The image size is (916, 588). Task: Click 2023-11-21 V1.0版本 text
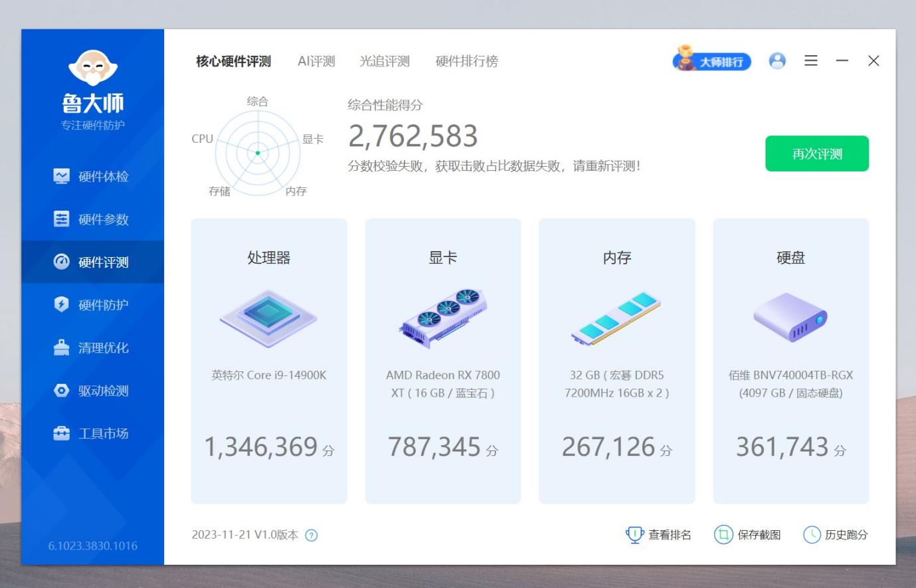[x=245, y=535]
